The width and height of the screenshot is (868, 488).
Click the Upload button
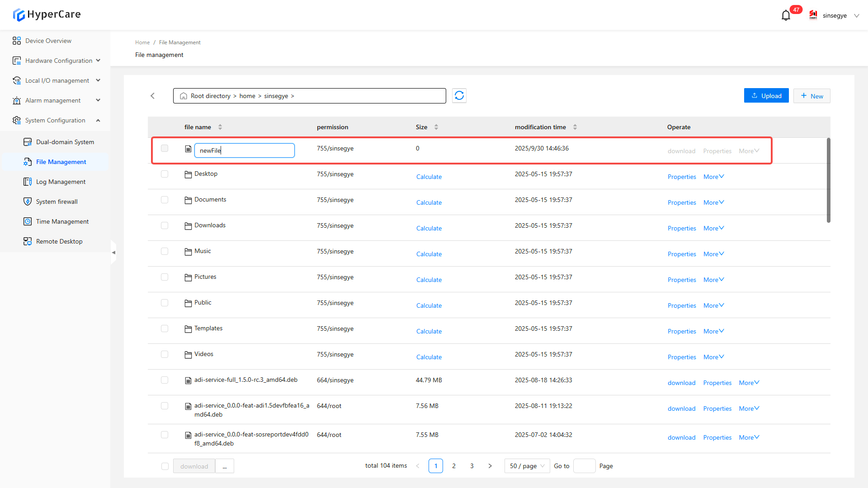(x=766, y=96)
